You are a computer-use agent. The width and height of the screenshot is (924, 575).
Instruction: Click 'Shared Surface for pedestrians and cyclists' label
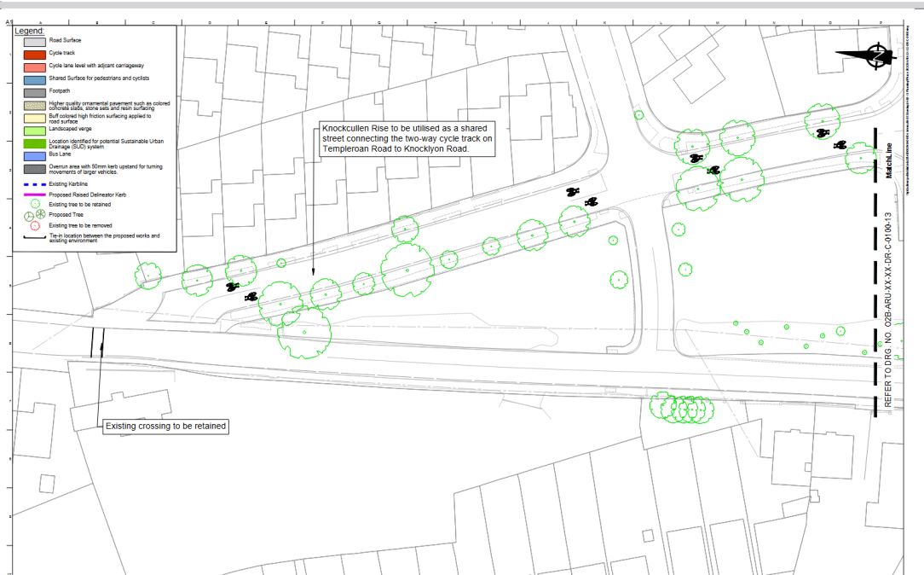coord(99,78)
